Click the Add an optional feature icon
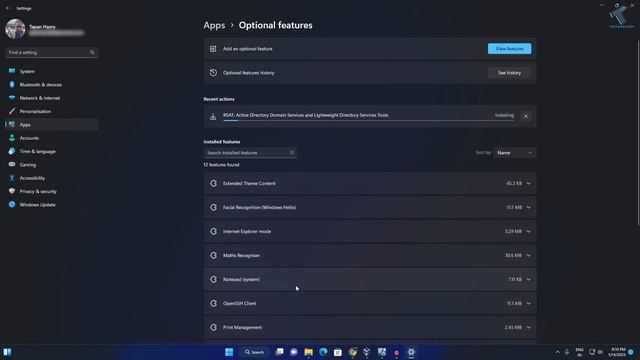This screenshot has width=640, height=360. click(213, 49)
